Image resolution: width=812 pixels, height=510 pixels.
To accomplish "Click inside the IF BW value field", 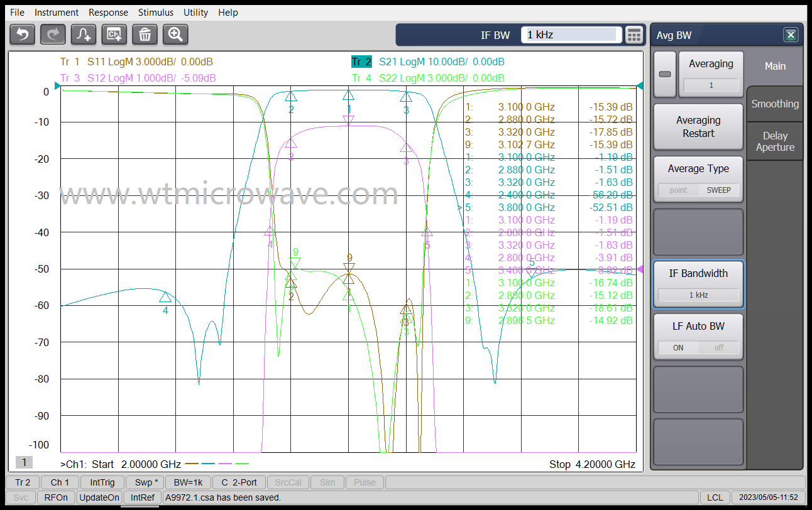I will (x=569, y=35).
